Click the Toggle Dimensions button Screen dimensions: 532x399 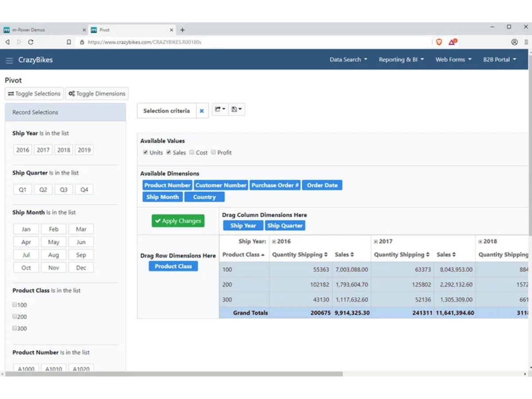[97, 94]
